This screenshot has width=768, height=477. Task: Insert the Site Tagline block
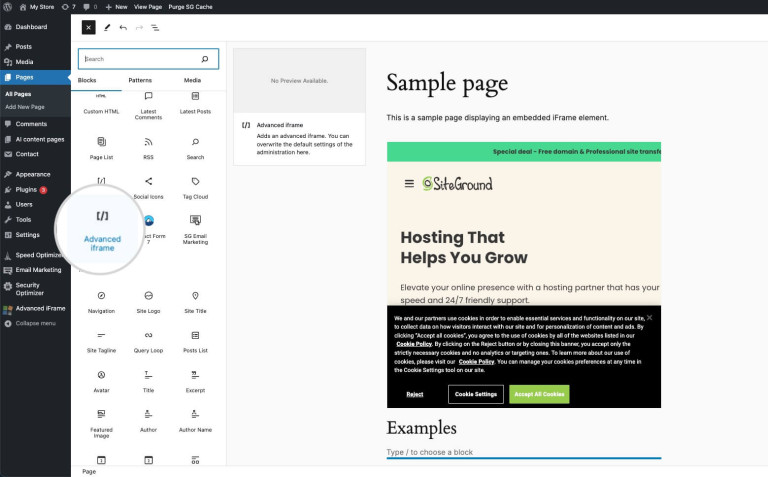pyautogui.click(x=101, y=342)
